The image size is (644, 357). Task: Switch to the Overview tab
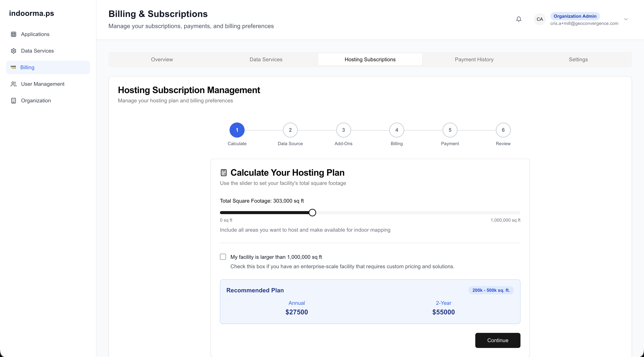pos(162,60)
